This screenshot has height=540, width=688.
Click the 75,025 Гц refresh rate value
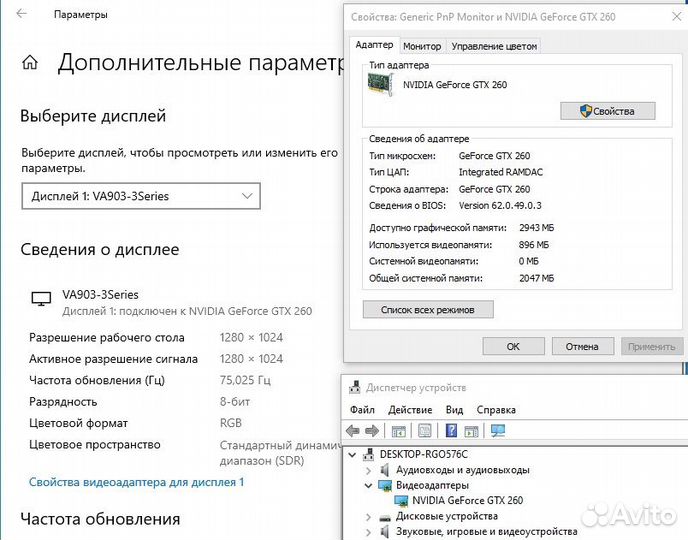[x=245, y=380]
